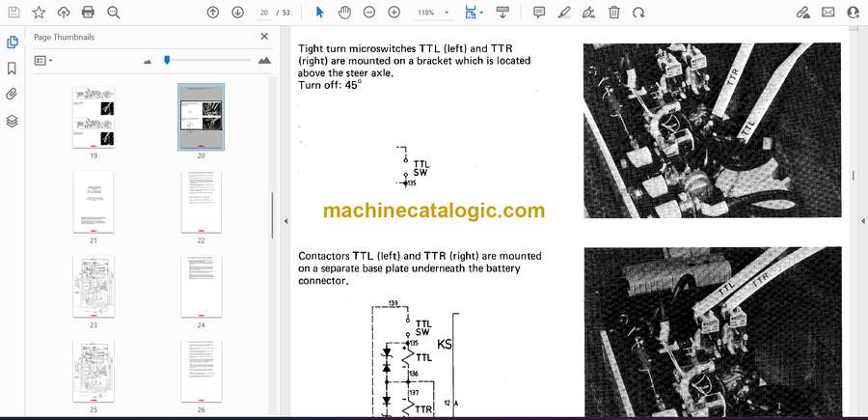Select page 21 thumbnail
The image size is (868, 420).
[x=94, y=202]
